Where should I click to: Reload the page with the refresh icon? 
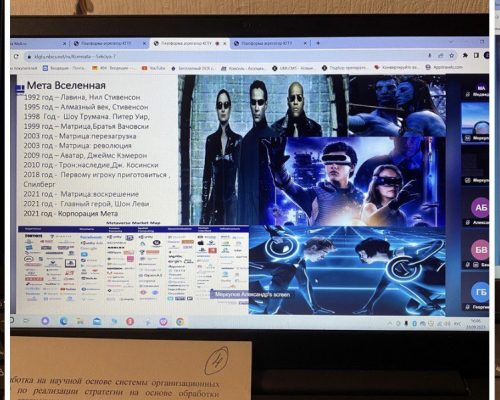point(16,56)
